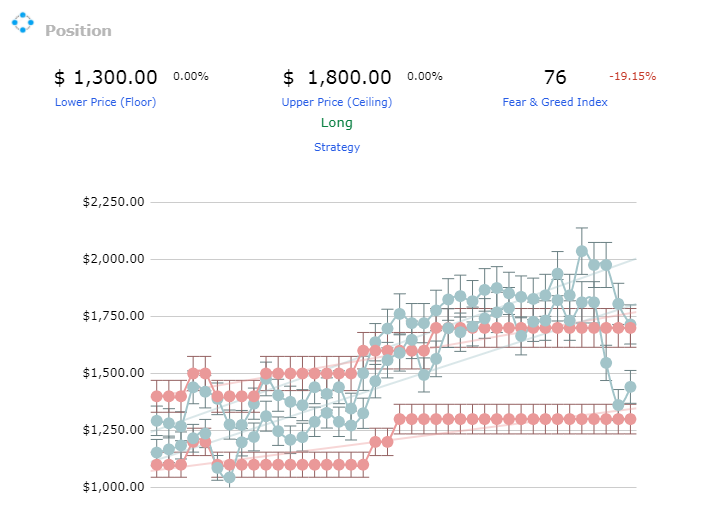This screenshot has width=726, height=532.
Task: Click the Long strategy label
Action: pos(337,123)
